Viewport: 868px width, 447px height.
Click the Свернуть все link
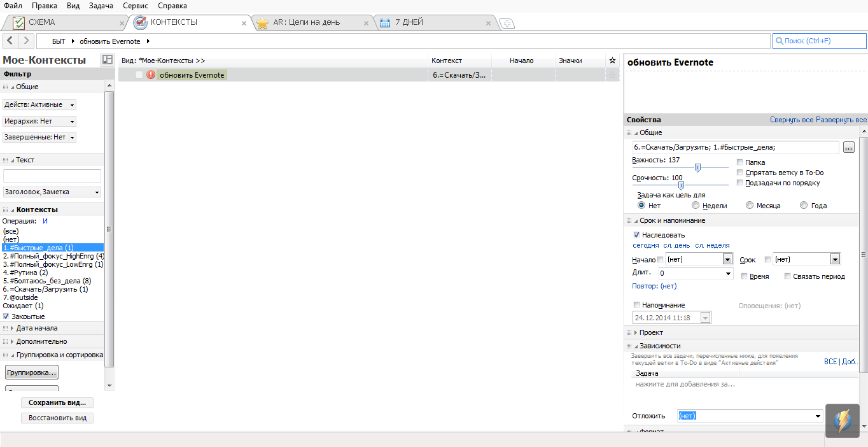pos(792,120)
